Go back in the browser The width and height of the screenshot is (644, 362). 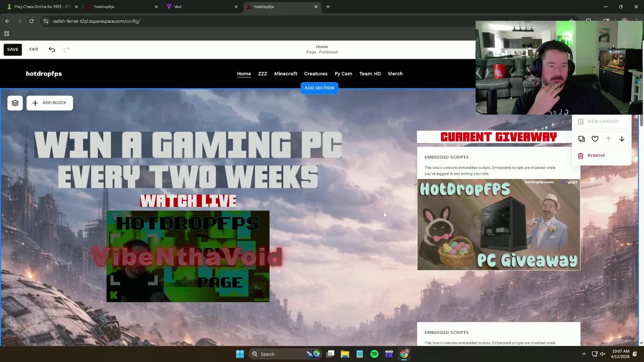click(x=7, y=21)
